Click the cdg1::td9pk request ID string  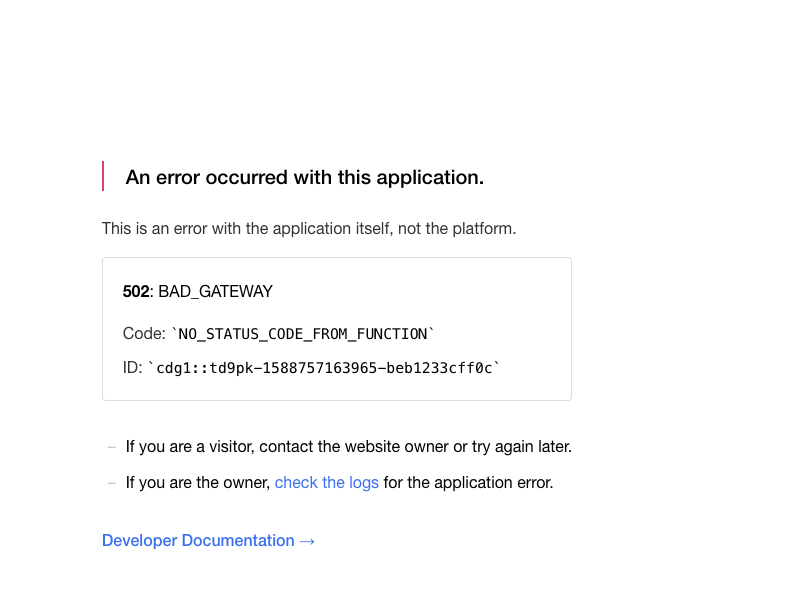324,368
